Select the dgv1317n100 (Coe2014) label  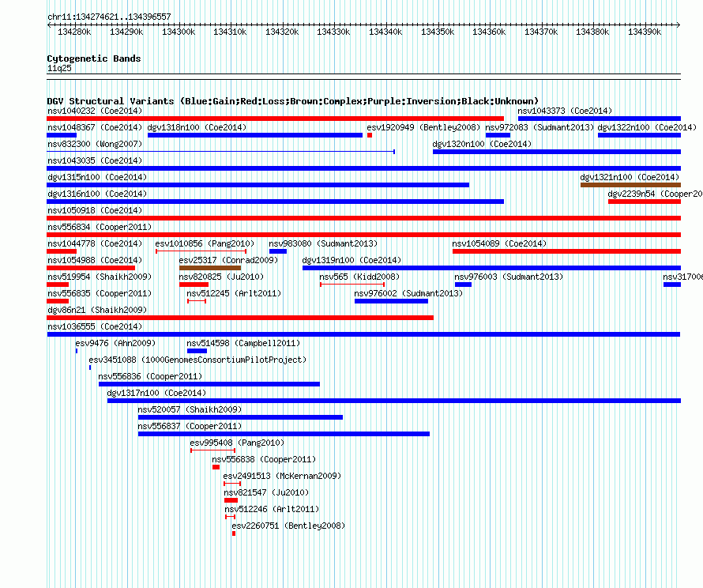click(x=156, y=393)
